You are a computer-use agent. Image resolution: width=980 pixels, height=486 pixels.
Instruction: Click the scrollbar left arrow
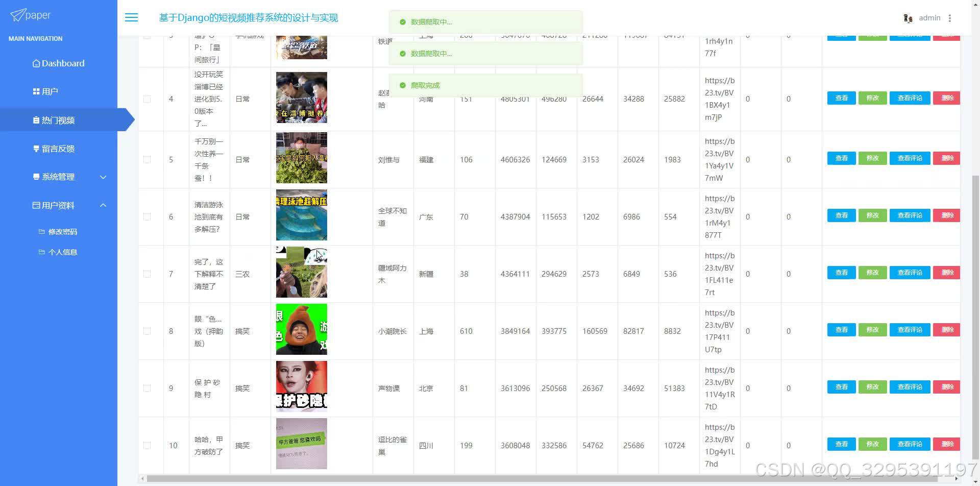click(x=142, y=479)
